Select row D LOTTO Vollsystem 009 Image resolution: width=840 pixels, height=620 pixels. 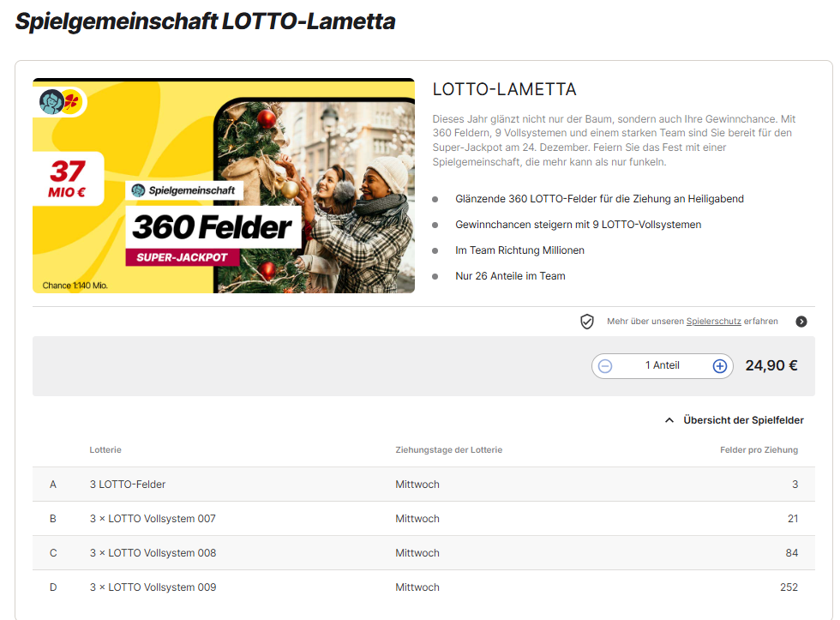click(x=423, y=587)
